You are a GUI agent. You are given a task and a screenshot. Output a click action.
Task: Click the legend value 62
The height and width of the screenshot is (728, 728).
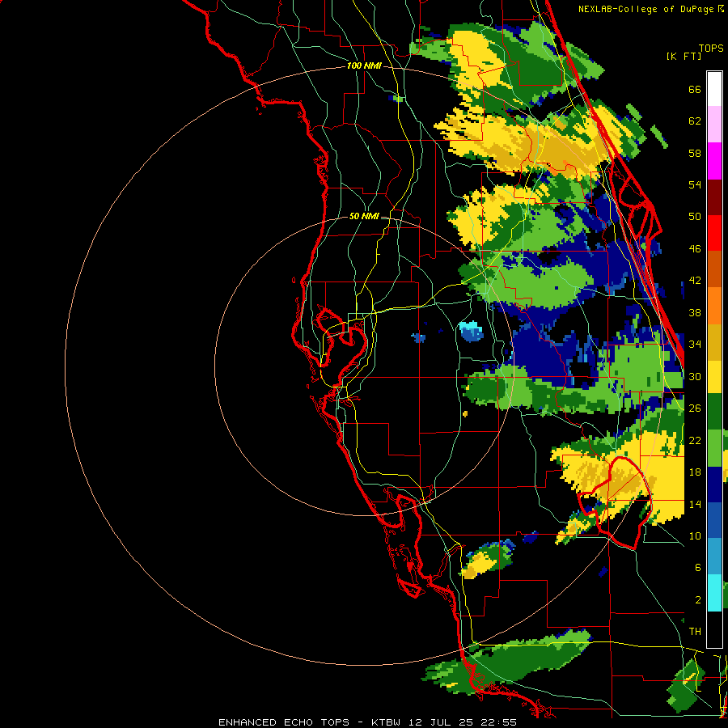click(695, 121)
